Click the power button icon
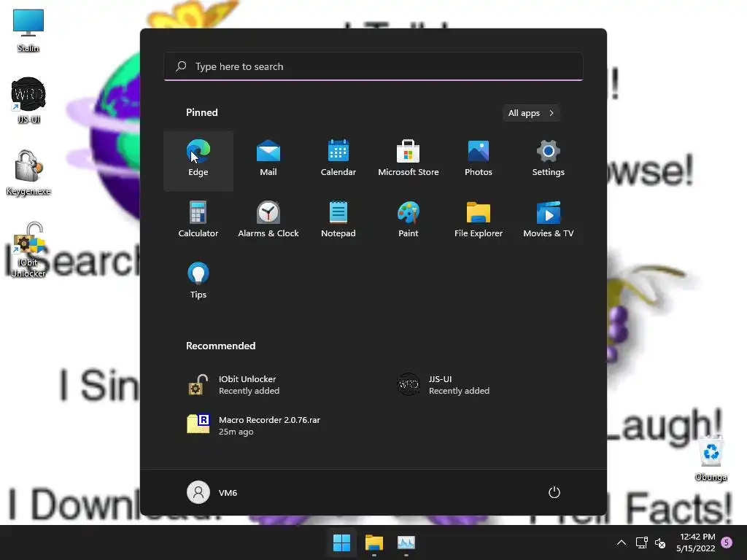This screenshot has width=747, height=560. pyautogui.click(x=554, y=492)
